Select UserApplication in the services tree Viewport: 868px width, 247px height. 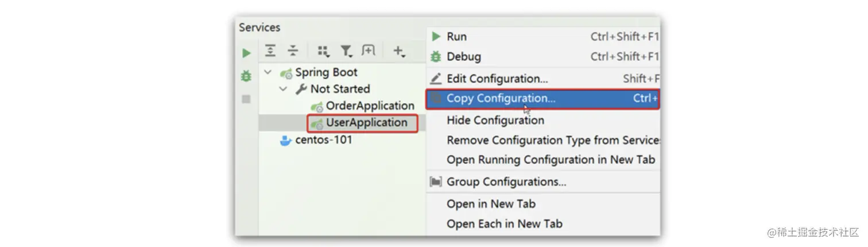pyautogui.click(x=366, y=122)
